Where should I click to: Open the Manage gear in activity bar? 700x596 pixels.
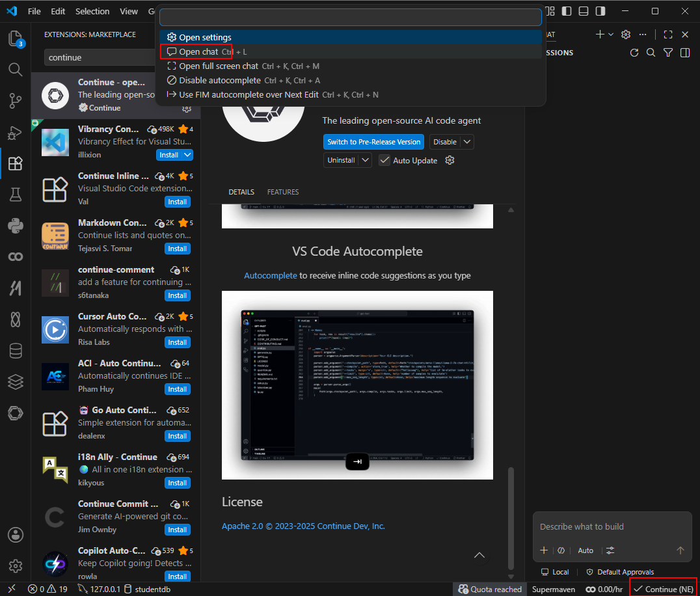(x=15, y=566)
